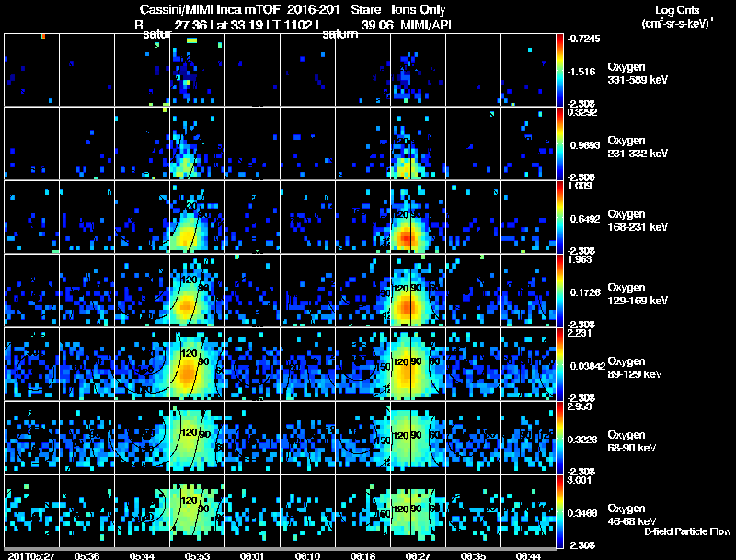
Task: Click the Oxygen 89-129 keV label
Action: point(635,368)
